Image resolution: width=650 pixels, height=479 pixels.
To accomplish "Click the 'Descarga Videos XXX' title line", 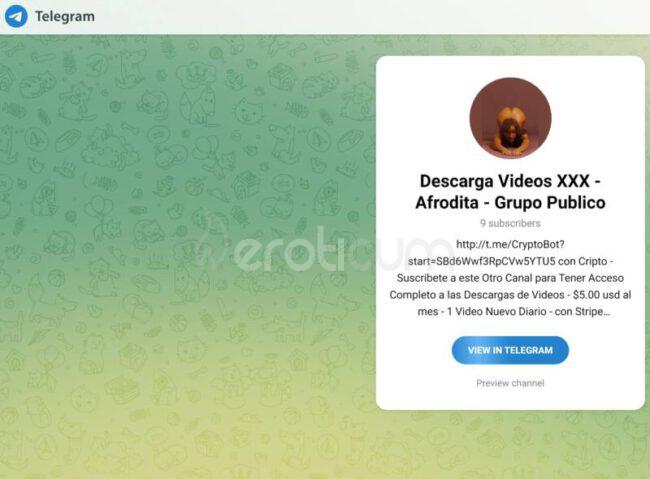I will click(x=510, y=182).
